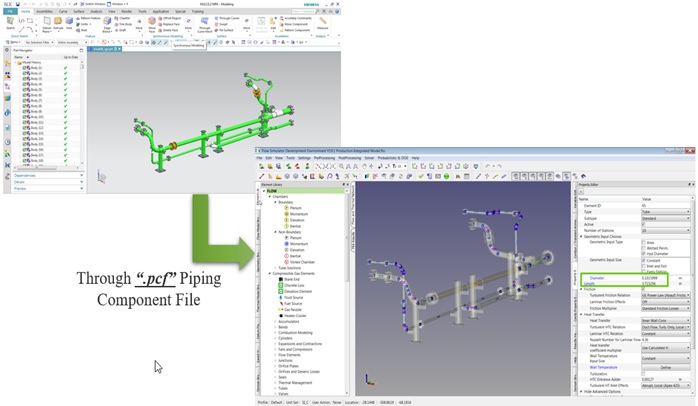
Task: Open the Assemblies ribbon tab
Action: [46, 10]
